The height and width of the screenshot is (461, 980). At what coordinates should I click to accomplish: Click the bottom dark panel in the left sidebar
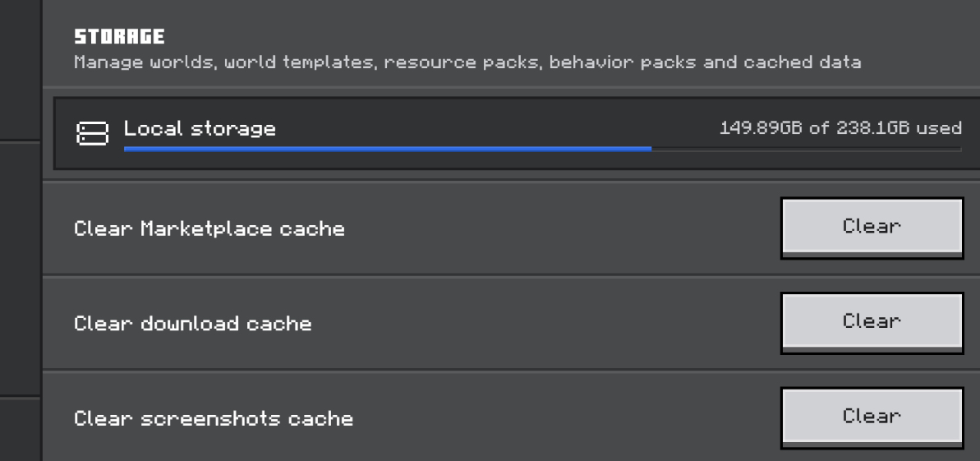tap(20, 430)
